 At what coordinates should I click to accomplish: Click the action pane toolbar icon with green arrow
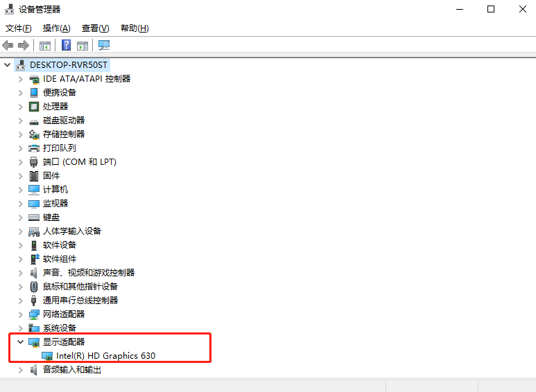click(83, 46)
